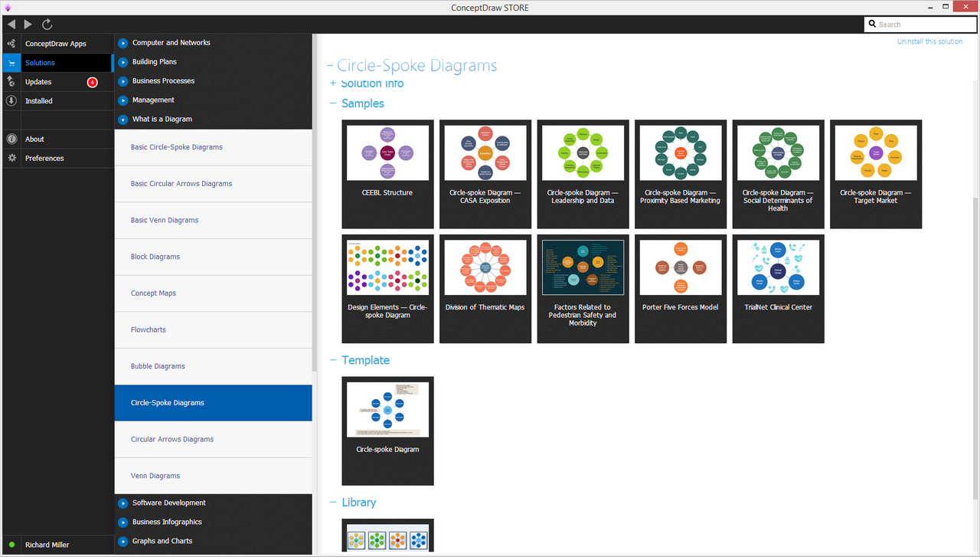This screenshot has height=557, width=980.
Task: Select Basic Circle-Spoke Diagrams solution
Action: point(214,147)
